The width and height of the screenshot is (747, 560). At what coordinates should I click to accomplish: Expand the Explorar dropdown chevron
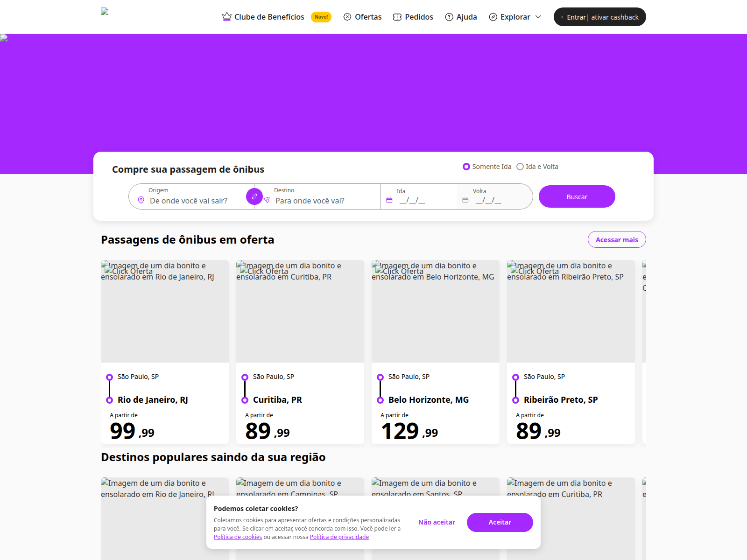click(x=538, y=17)
